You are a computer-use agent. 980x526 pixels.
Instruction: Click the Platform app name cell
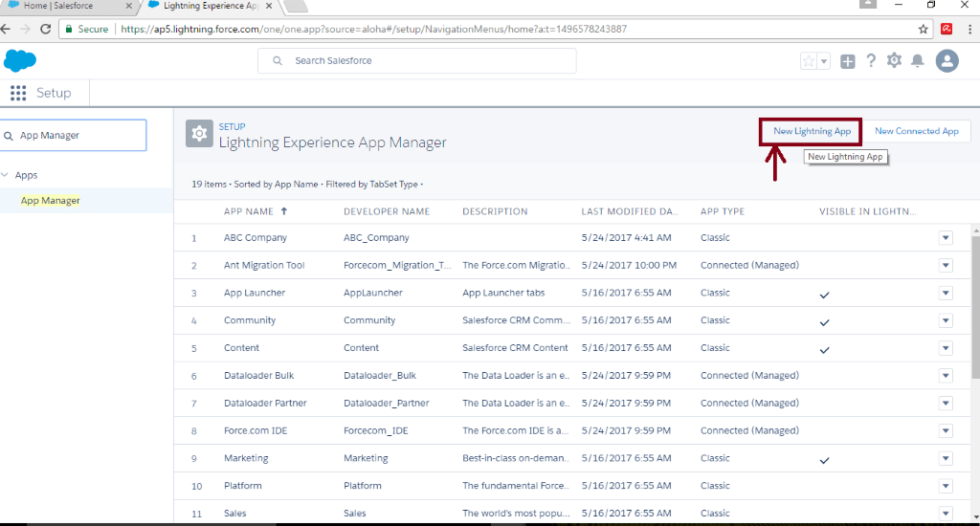click(x=242, y=486)
